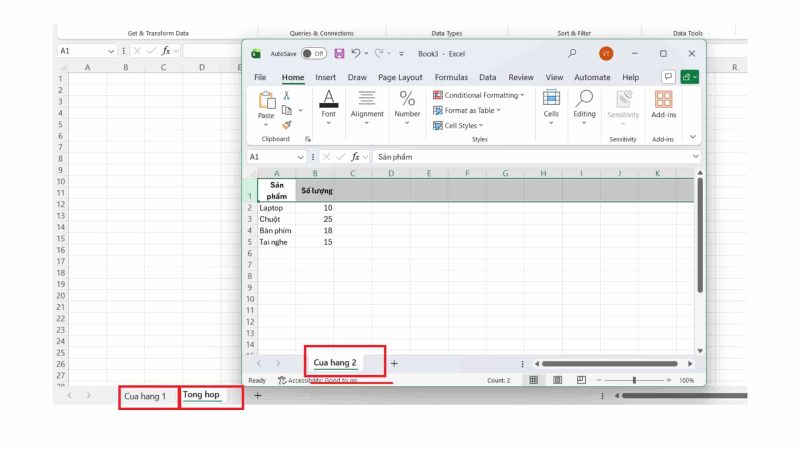This screenshot has width=800, height=450.
Task: Open the Paste options arrow
Action: tap(266, 125)
